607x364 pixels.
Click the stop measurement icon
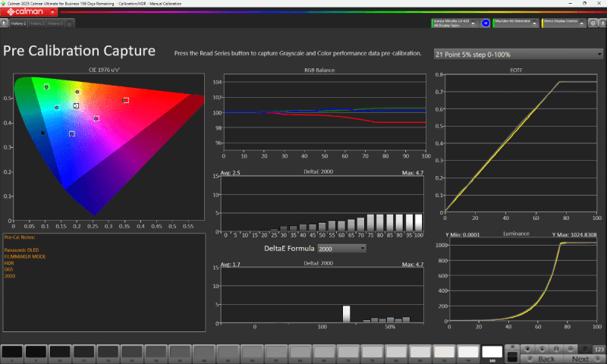(x=528, y=348)
